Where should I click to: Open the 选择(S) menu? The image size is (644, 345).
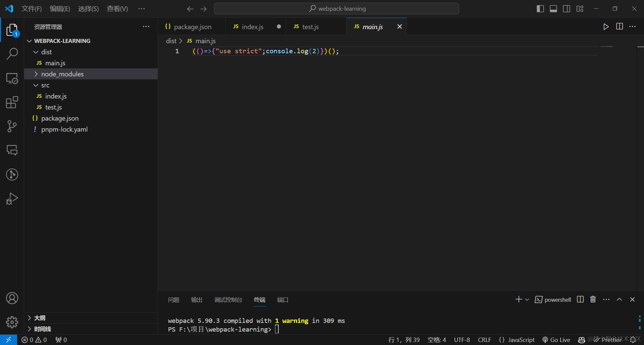[89, 9]
